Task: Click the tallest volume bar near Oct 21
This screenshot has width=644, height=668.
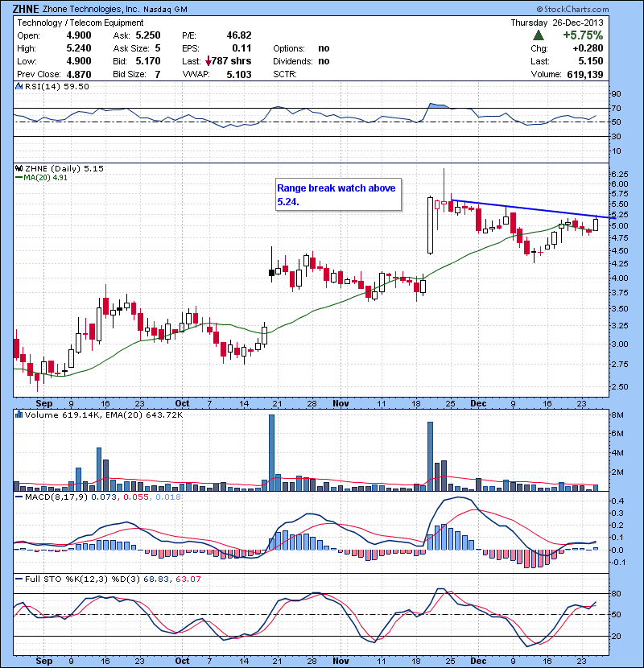Action: pos(271,453)
